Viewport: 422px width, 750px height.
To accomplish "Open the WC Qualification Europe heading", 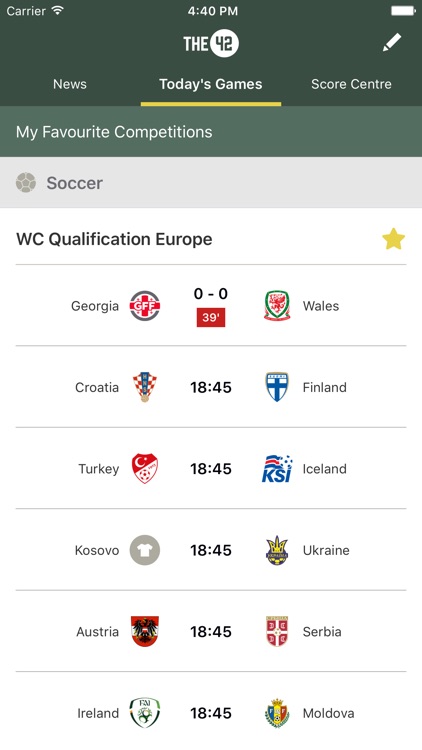I will 114,239.
